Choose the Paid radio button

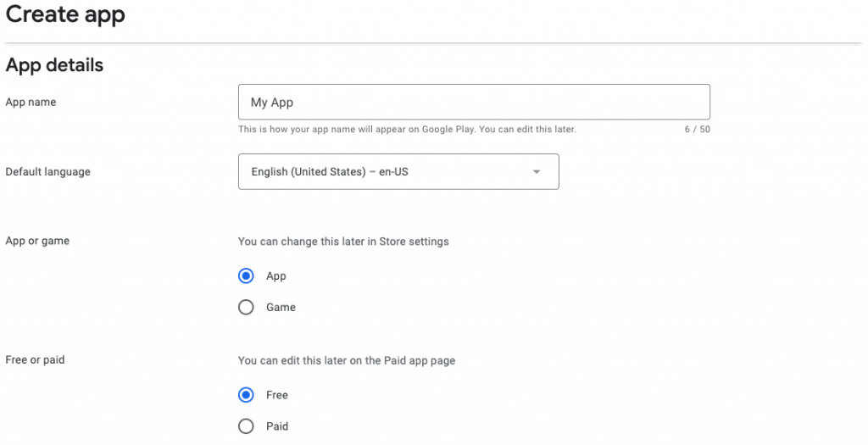[x=246, y=426]
